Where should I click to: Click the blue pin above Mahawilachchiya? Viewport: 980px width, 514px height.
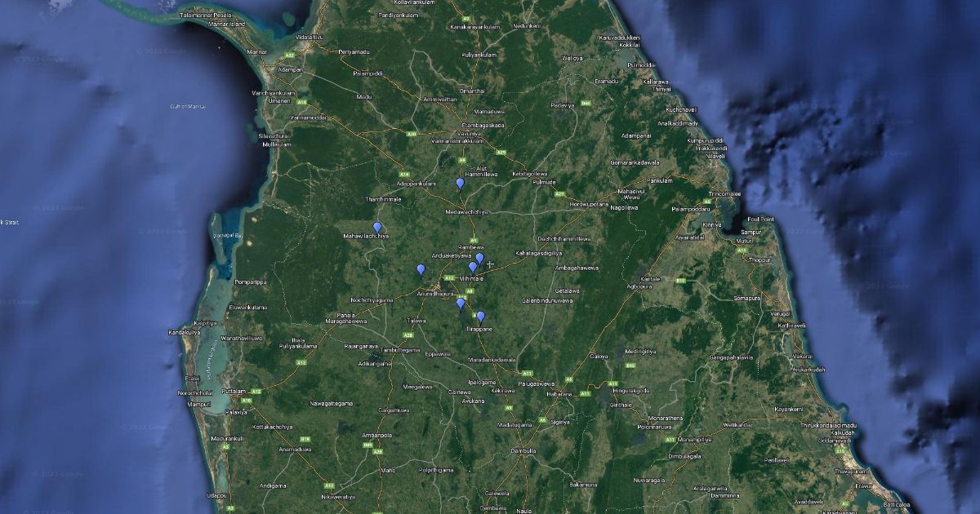point(377,228)
